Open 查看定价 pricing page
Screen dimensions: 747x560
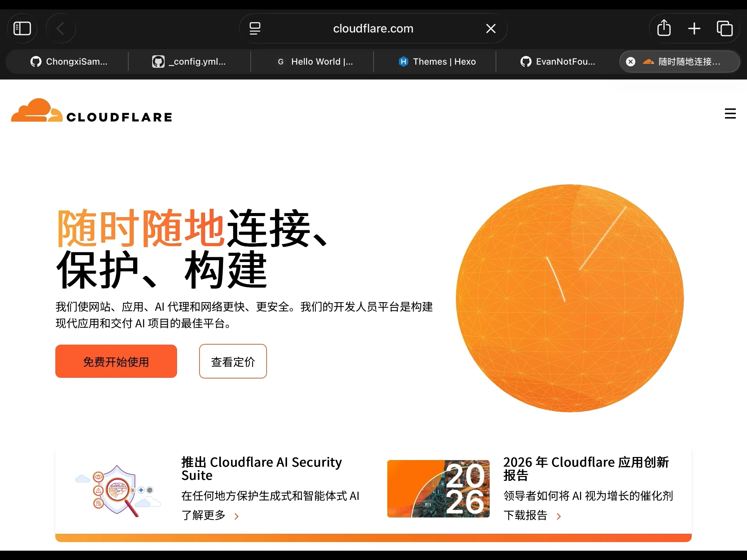(233, 361)
